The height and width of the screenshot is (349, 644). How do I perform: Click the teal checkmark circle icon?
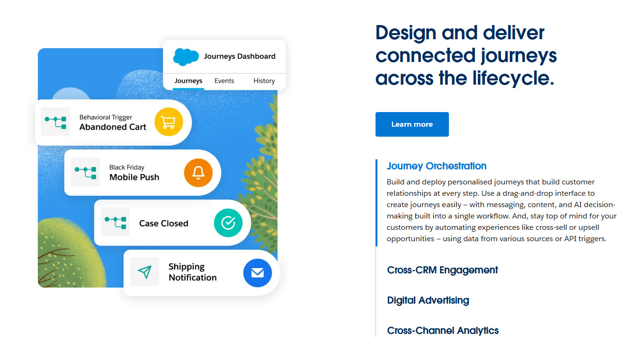click(228, 223)
